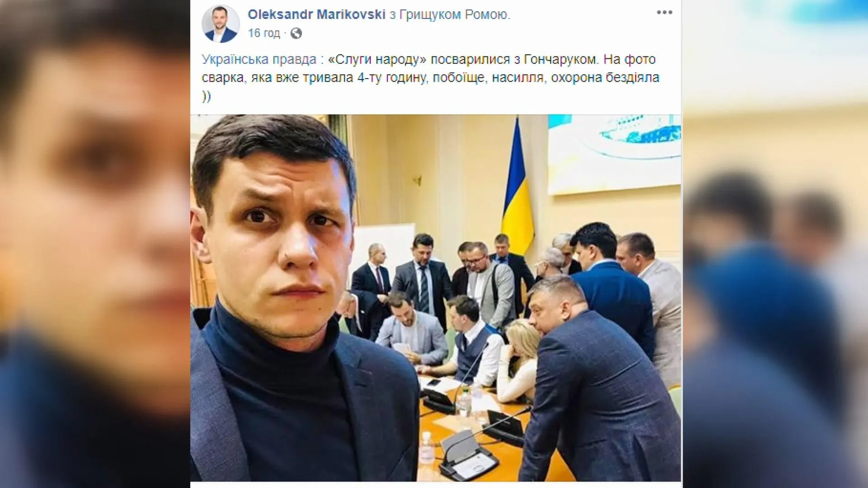Open Oleksandr Marikovski's profile avatar
Viewport: 868px width, 488px height.
(221, 24)
